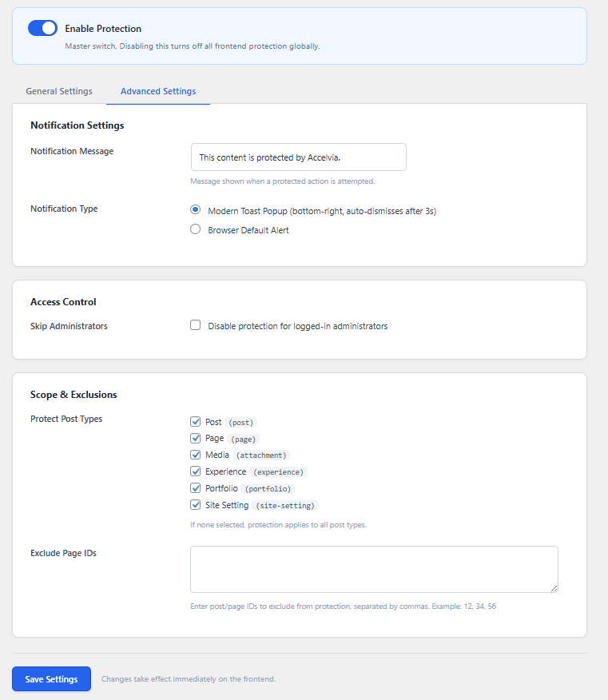The width and height of the screenshot is (608, 700).
Task: Click the post post type badge label
Action: point(240,422)
